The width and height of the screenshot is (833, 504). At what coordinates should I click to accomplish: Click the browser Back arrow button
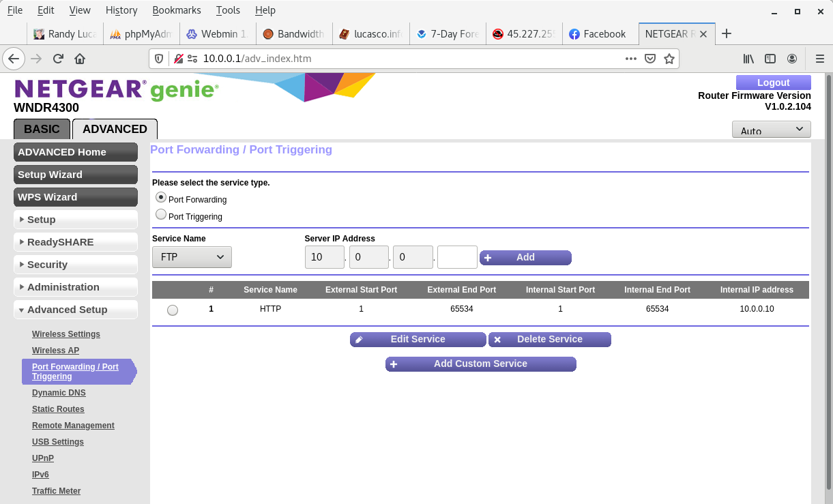point(14,59)
